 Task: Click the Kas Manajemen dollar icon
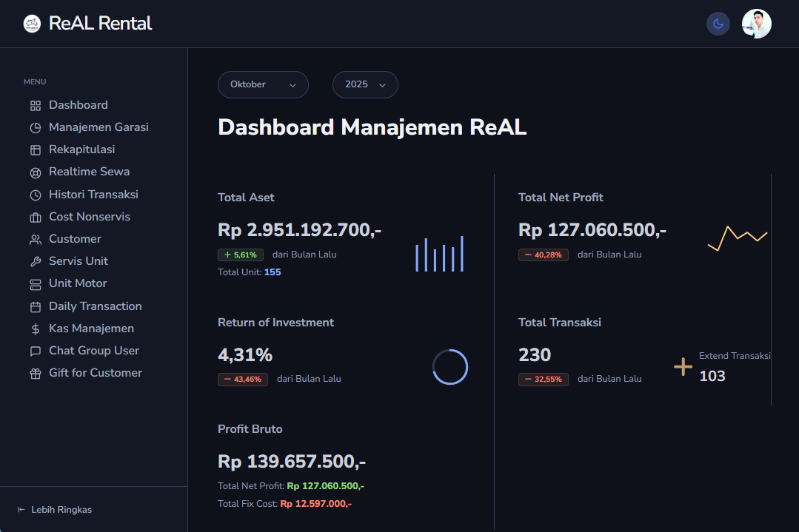click(x=36, y=329)
